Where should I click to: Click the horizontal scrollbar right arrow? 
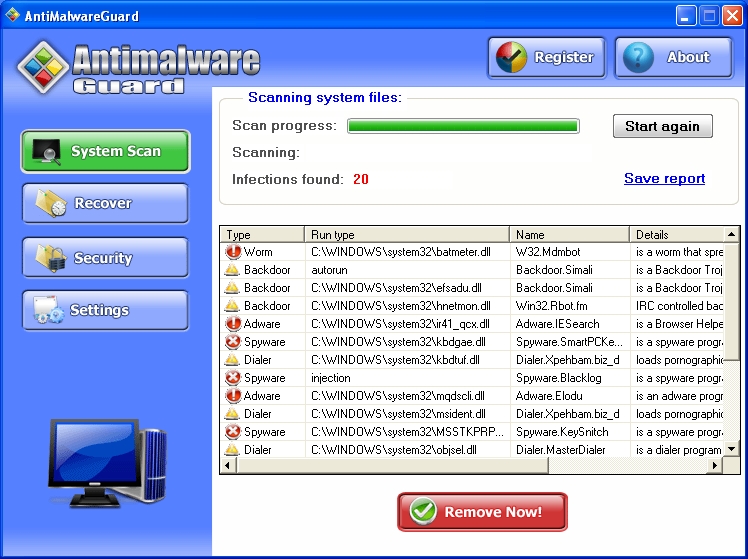[x=715, y=465]
